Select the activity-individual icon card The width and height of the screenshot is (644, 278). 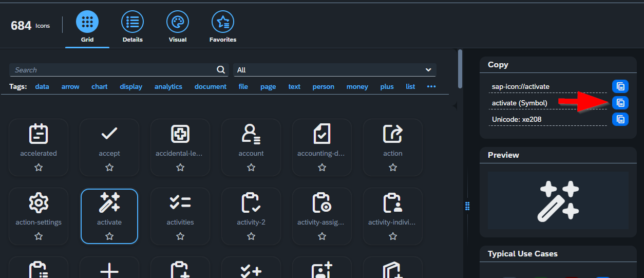click(393, 216)
